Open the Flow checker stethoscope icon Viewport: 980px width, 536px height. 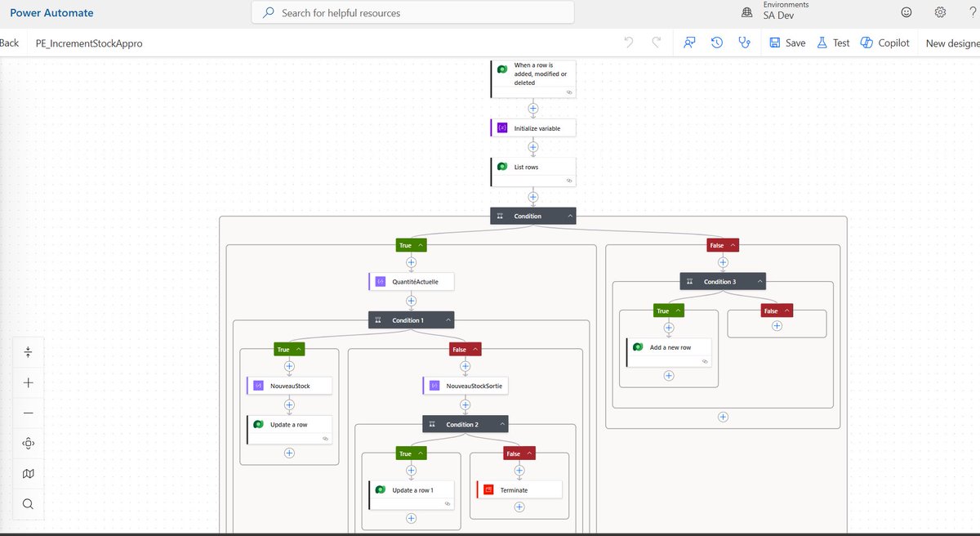[x=743, y=42]
